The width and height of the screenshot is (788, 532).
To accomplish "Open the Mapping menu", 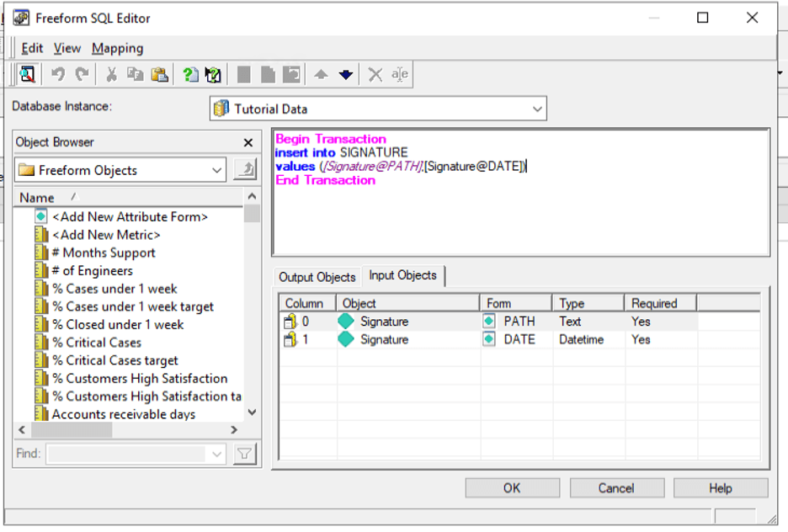I will pyautogui.click(x=117, y=48).
